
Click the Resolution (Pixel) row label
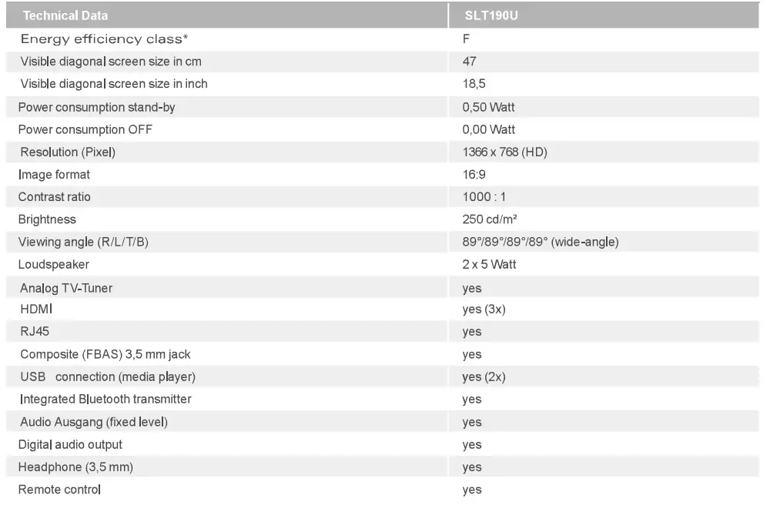(68, 152)
